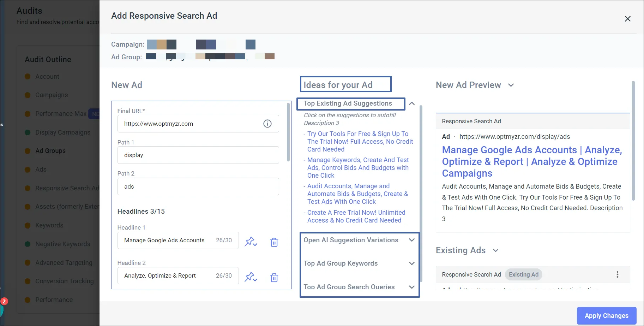Select Conversion Tracking in Audit Outline

pos(64,281)
